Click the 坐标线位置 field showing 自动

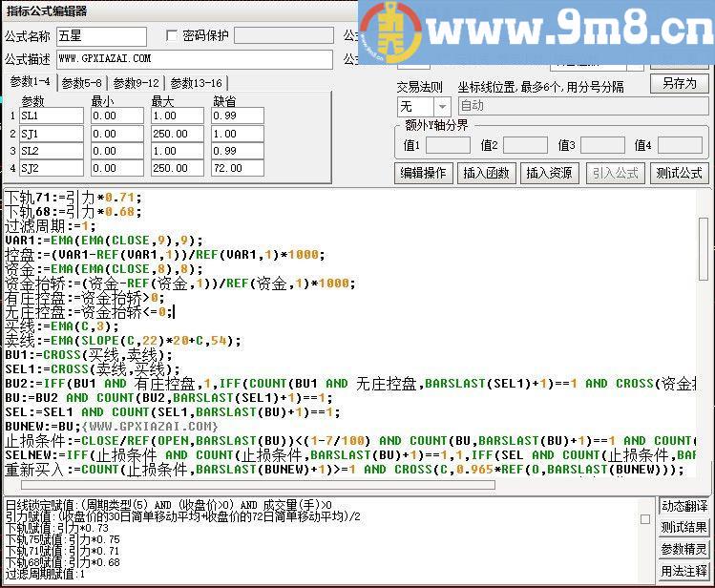point(583,106)
